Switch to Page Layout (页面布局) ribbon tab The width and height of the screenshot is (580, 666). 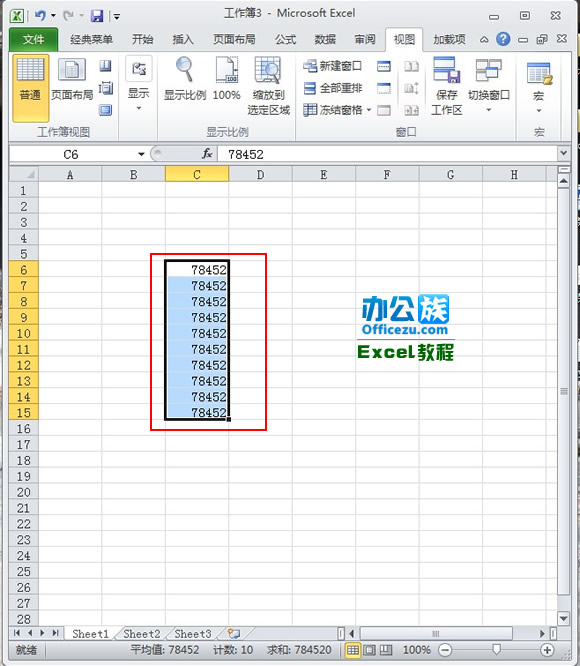coord(234,40)
